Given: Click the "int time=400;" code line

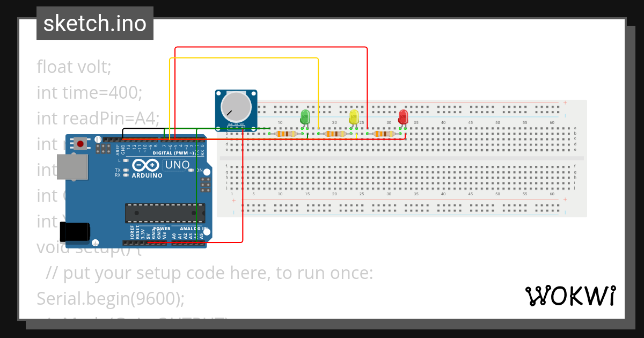Looking at the screenshot, I should pos(89,93).
